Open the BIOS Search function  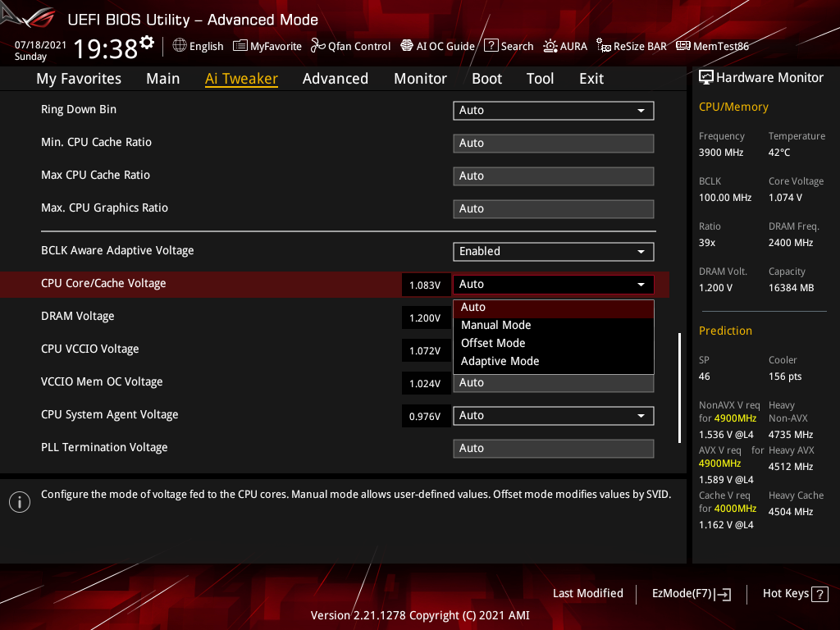point(509,46)
